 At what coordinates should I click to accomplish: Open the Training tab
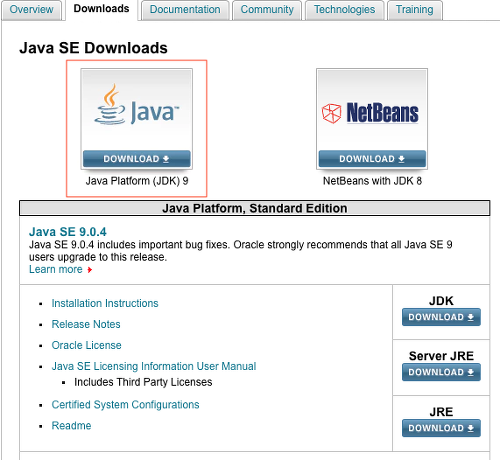[x=415, y=10]
